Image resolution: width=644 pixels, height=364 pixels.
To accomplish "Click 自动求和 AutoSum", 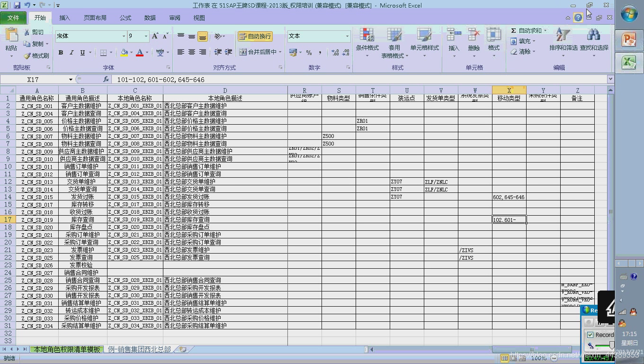I will point(526,30).
